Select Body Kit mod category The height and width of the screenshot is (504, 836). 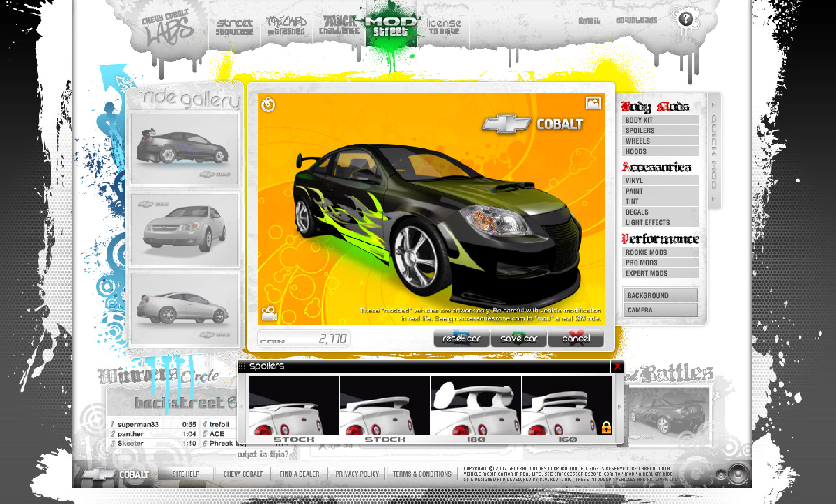point(661,120)
